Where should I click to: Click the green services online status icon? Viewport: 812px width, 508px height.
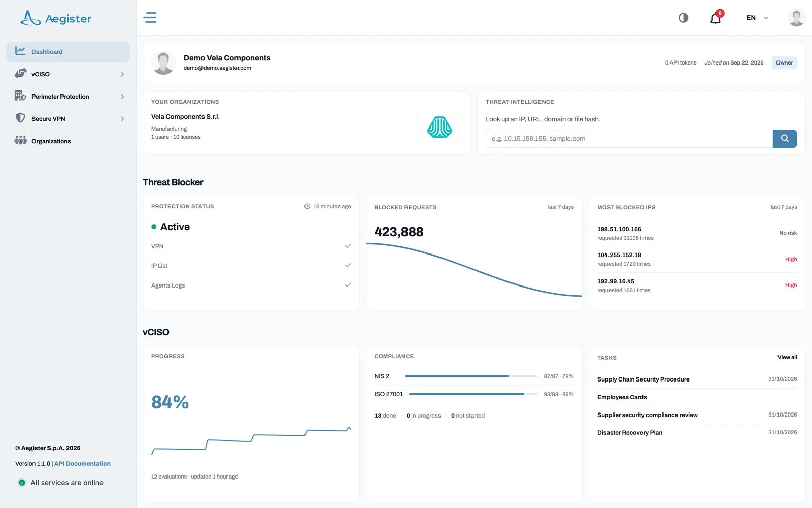[22, 483]
